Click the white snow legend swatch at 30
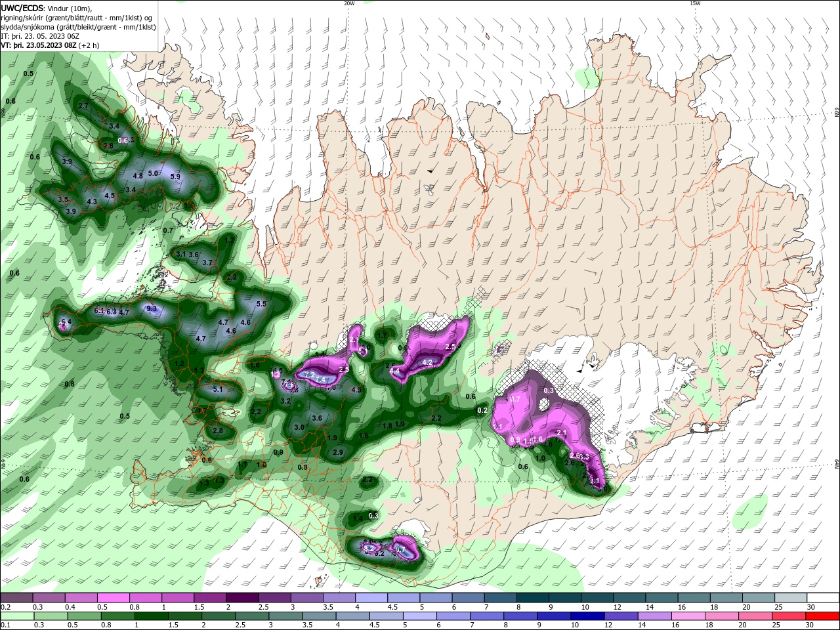840x630 pixels. pyautogui.click(x=824, y=598)
